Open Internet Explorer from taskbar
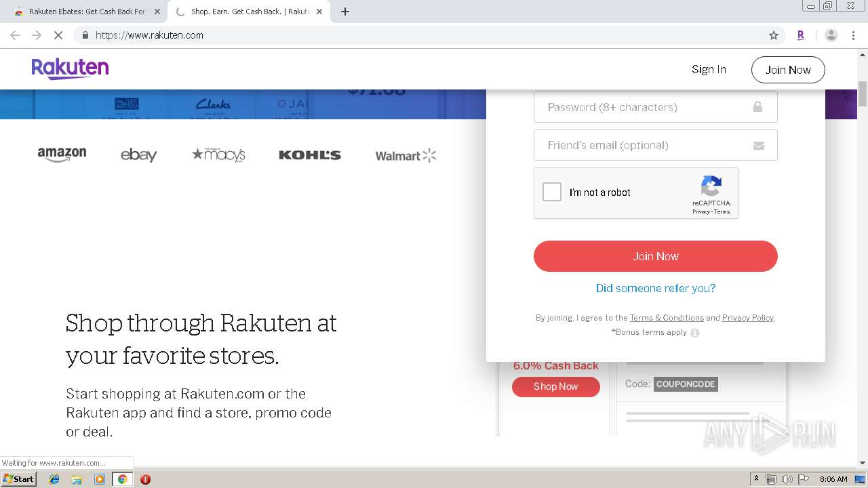 [x=54, y=479]
